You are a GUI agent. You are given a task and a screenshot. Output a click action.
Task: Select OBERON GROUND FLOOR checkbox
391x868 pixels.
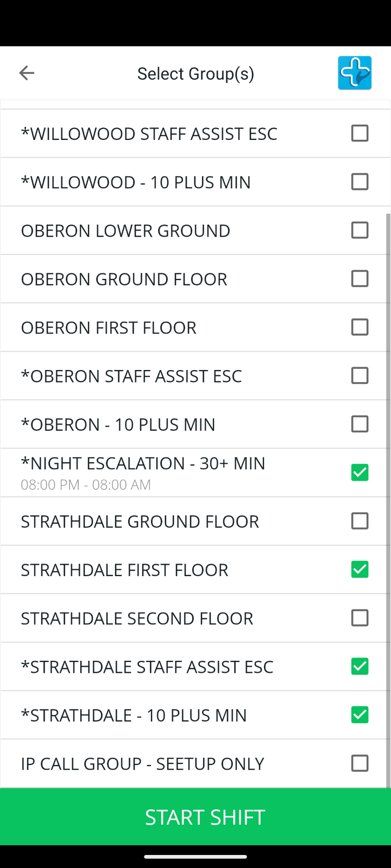(360, 279)
